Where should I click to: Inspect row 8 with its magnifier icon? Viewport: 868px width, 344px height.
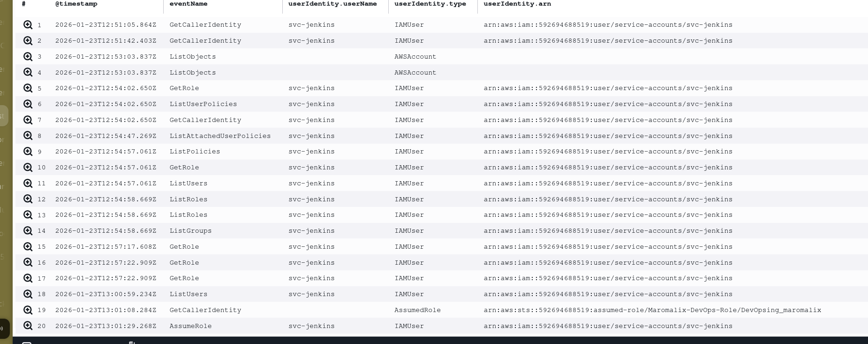point(28,136)
